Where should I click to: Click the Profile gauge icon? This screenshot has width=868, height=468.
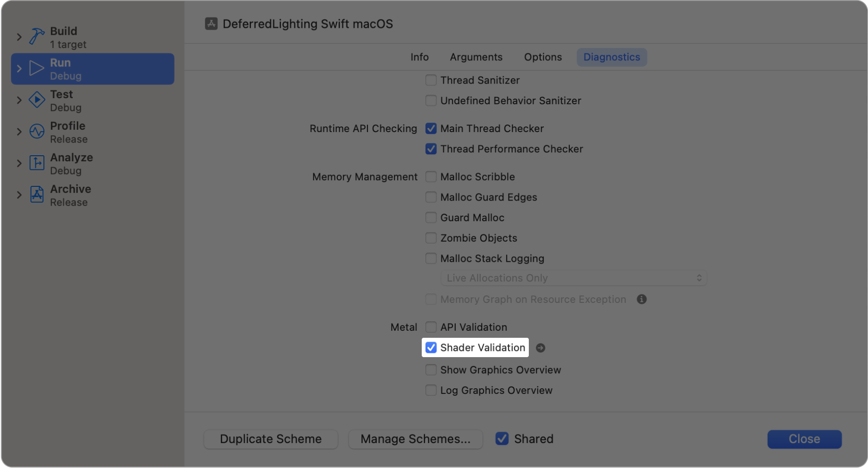(x=36, y=131)
